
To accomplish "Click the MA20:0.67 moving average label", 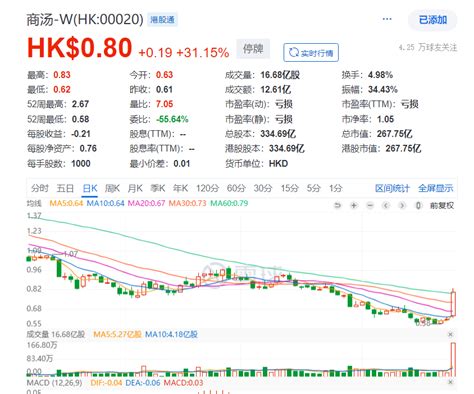I will pos(146,203).
